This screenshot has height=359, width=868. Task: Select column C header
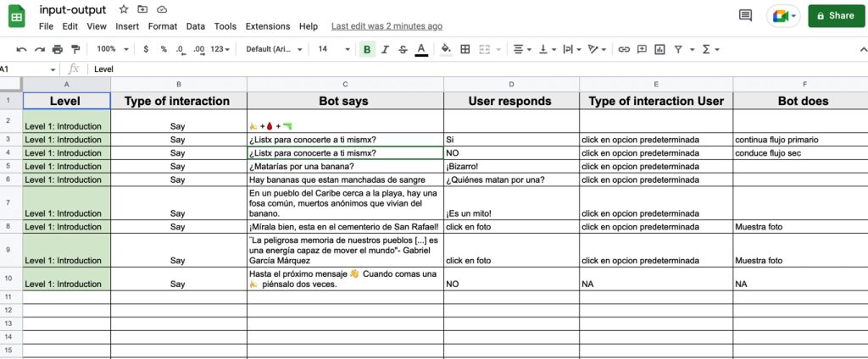point(346,85)
